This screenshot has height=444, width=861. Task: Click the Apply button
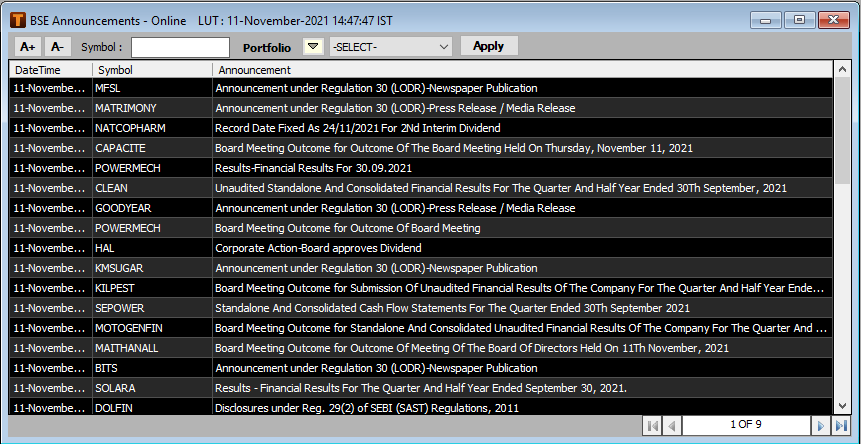coord(488,46)
